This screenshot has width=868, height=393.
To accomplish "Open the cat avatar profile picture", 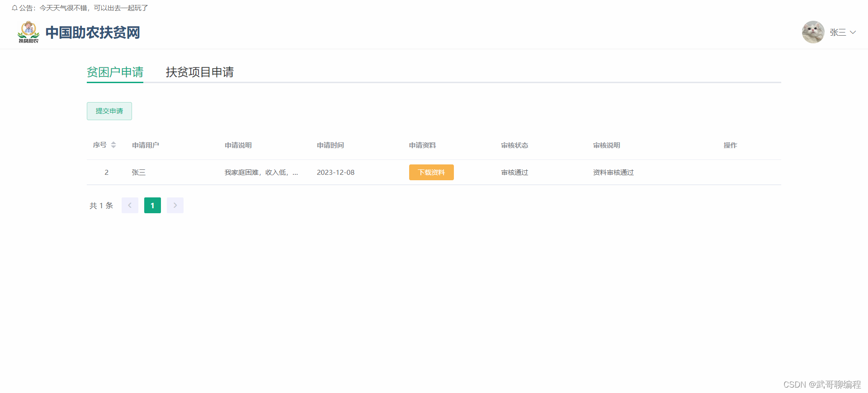I will [813, 32].
